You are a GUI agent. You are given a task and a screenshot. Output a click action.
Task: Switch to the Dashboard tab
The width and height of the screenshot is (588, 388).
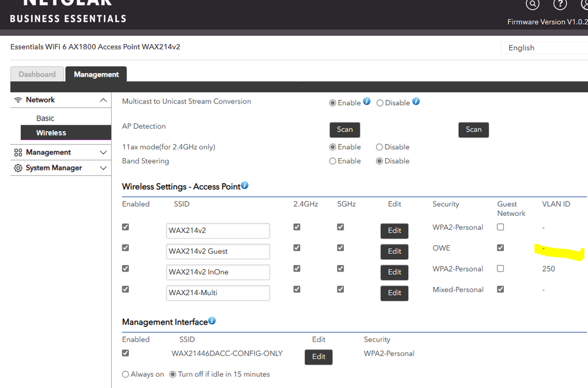pyautogui.click(x=37, y=75)
